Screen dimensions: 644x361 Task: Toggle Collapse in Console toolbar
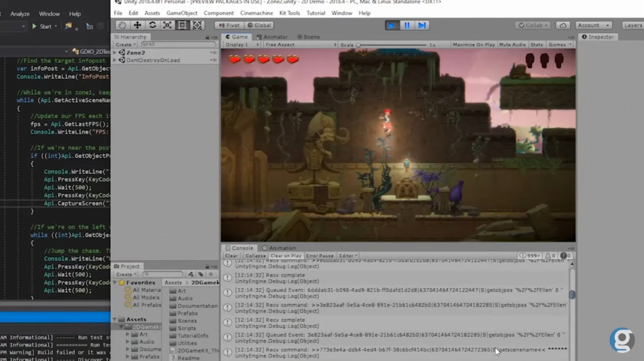(255, 256)
